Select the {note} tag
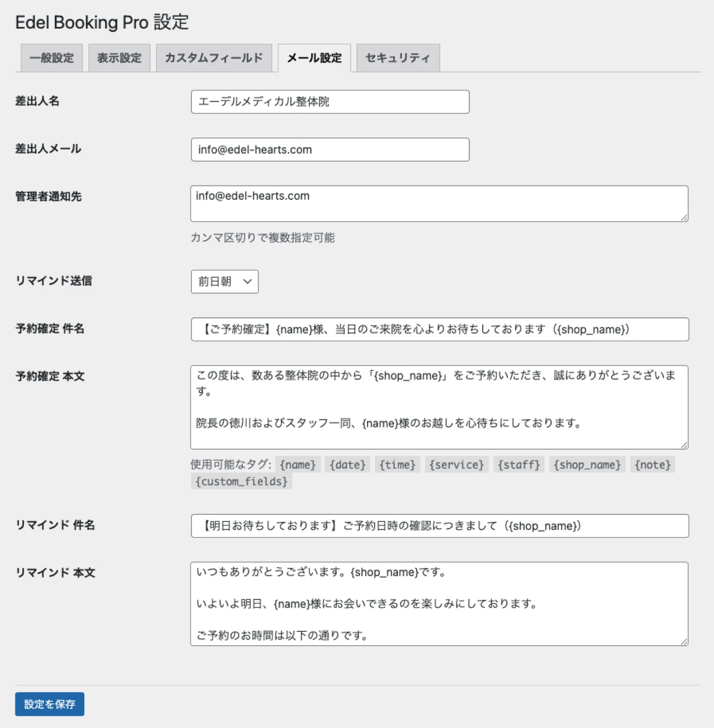714x728 pixels. coord(653,465)
